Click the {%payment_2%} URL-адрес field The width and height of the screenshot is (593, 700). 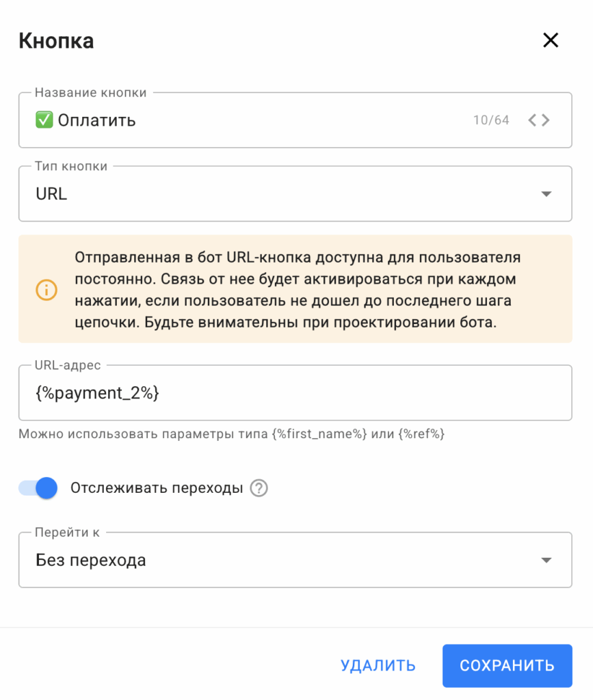(294, 393)
